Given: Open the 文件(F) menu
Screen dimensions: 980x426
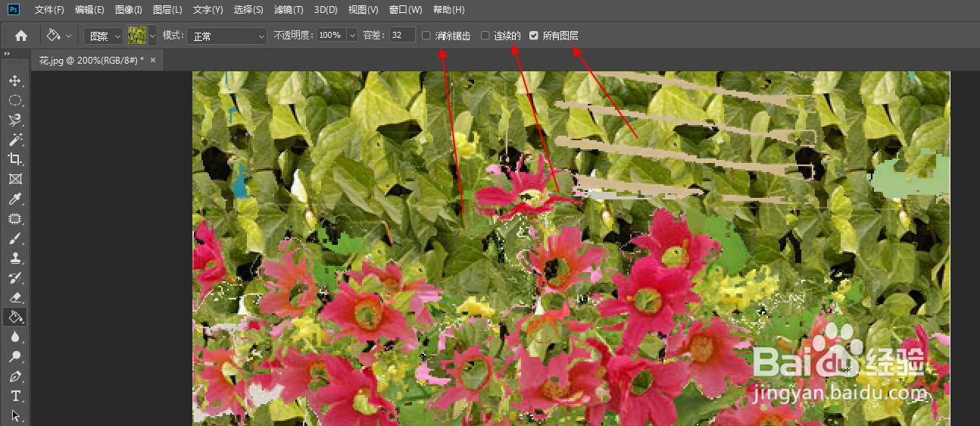Looking at the screenshot, I should 49,10.
